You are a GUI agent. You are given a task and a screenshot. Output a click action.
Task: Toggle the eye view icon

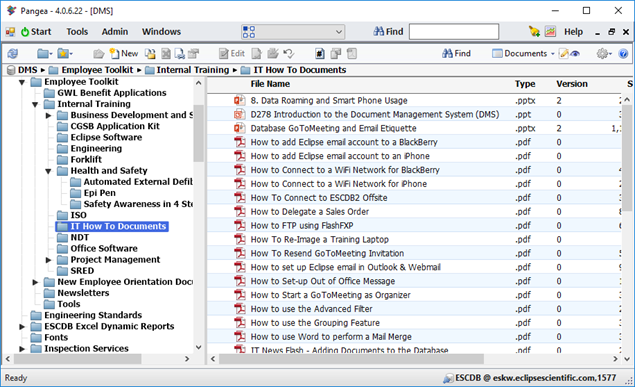click(575, 53)
